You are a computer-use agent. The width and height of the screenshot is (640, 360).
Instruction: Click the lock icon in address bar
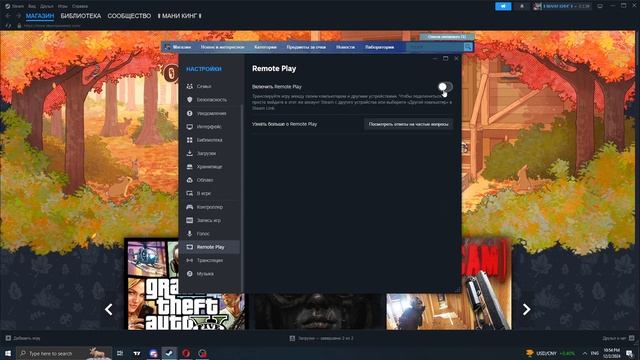tap(19, 26)
